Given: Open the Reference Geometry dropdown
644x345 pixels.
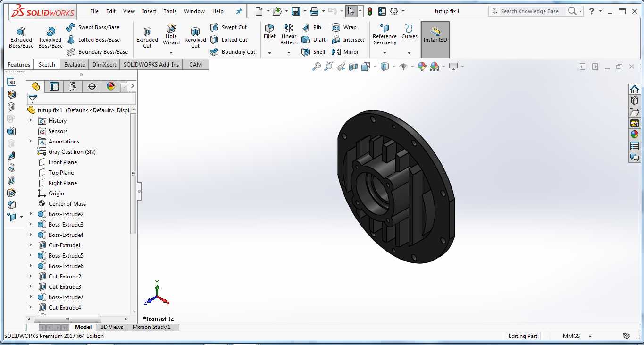Looking at the screenshot, I should 385,53.
